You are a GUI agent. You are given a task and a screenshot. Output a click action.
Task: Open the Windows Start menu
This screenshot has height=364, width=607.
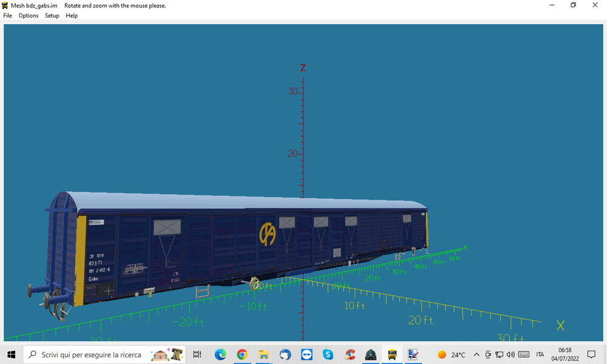[11, 354]
